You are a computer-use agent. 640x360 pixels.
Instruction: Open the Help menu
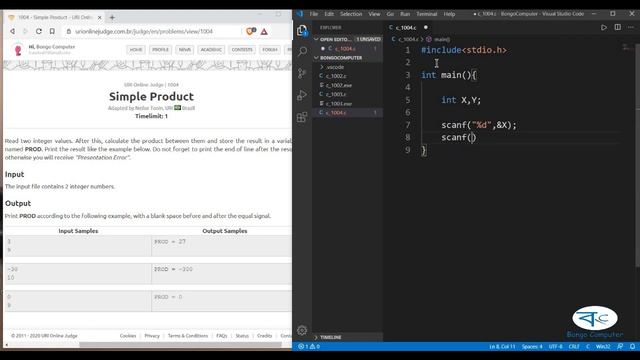(x=449, y=14)
